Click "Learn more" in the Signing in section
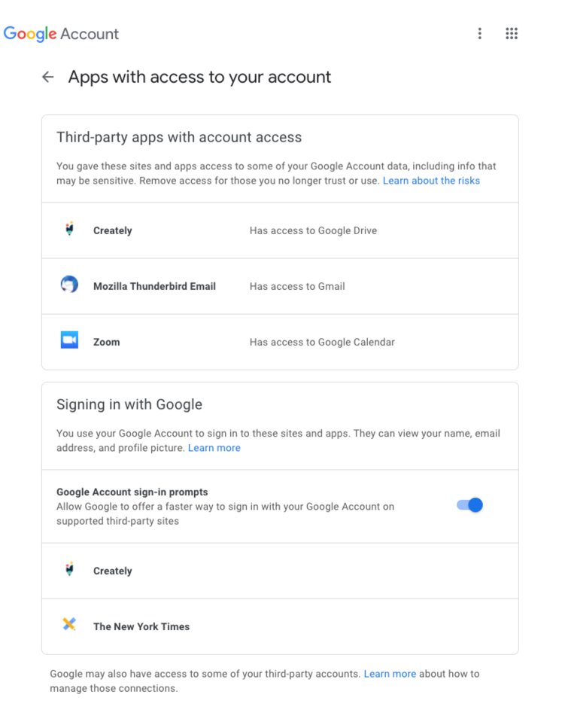 point(214,448)
